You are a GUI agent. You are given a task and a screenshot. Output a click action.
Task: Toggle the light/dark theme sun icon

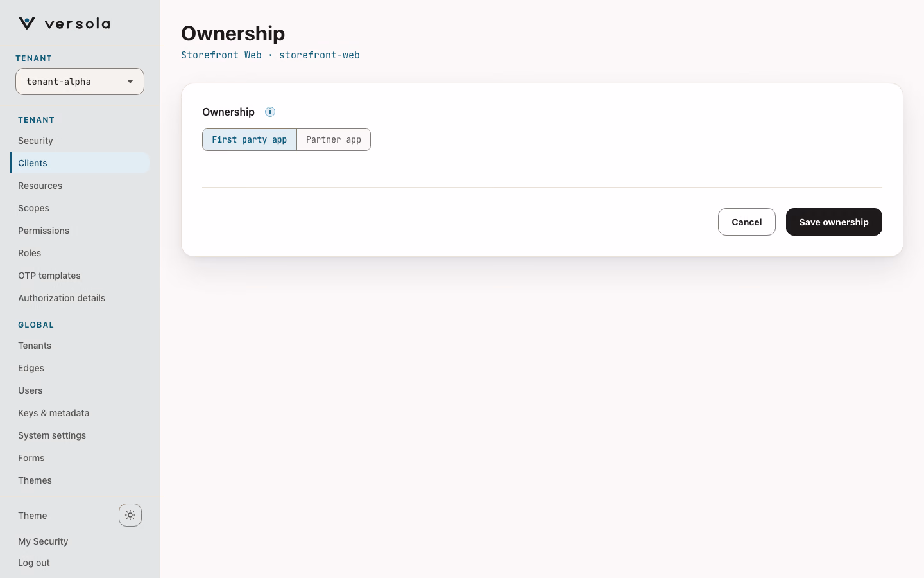130,515
